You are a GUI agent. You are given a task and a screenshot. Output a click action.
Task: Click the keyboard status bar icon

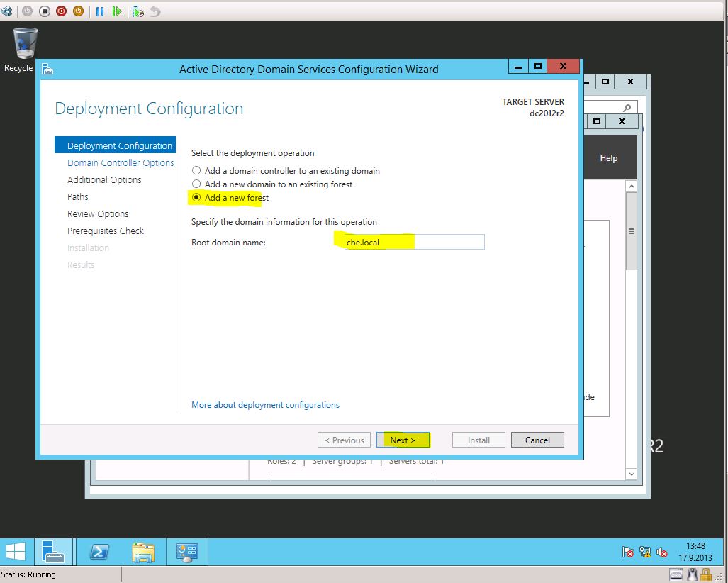(676, 575)
